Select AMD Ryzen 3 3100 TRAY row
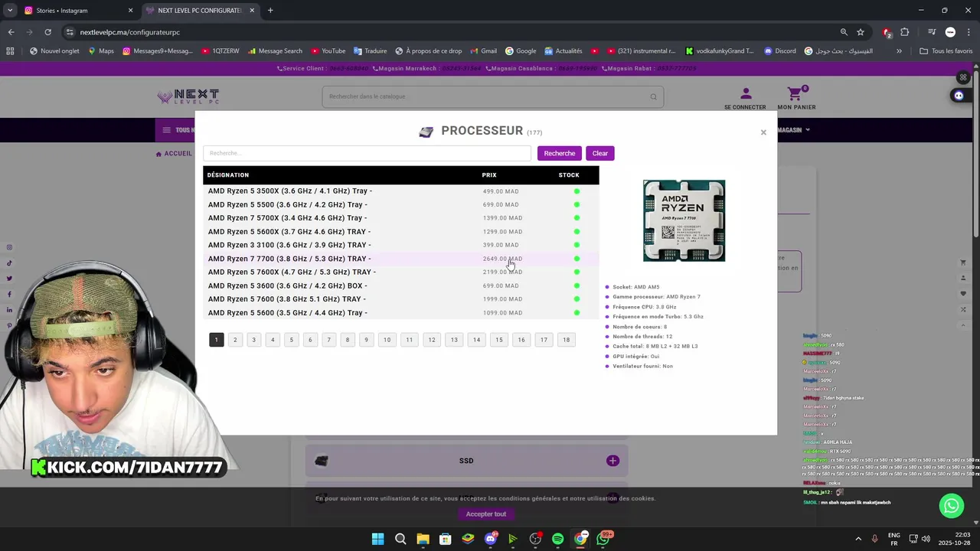The width and height of the screenshot is (980, 551). [x=400, y=245]
